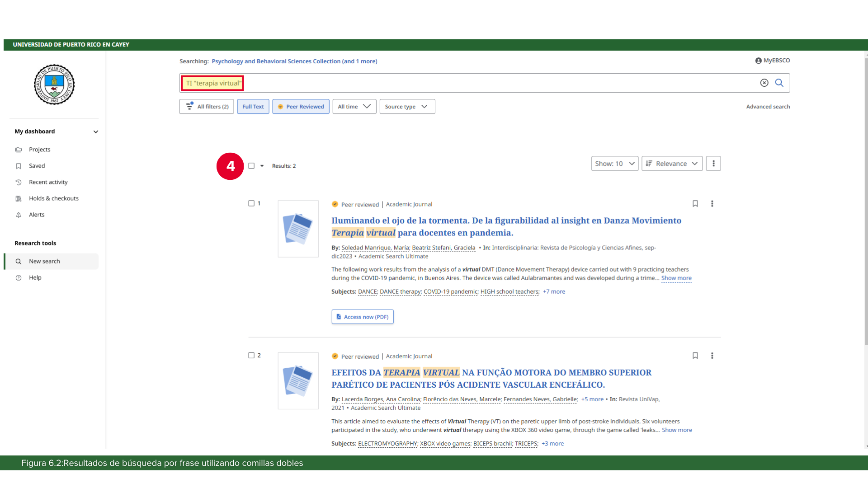
Task: Clear the search box with the X icon
Action: point(764,83)
